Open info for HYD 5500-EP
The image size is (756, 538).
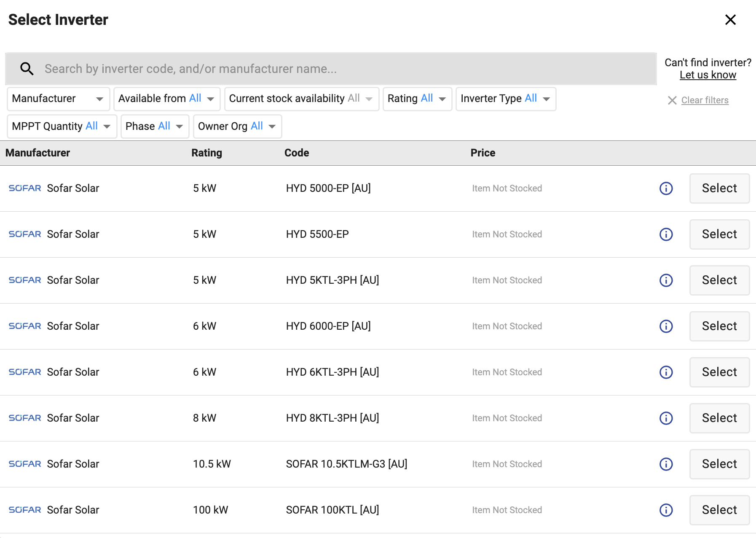(666, 234)
